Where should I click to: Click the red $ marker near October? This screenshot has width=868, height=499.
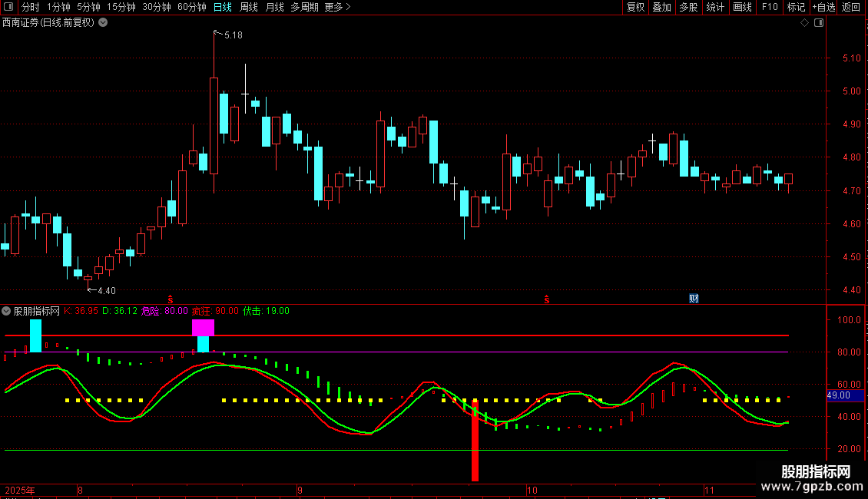(x=547, y=299)
